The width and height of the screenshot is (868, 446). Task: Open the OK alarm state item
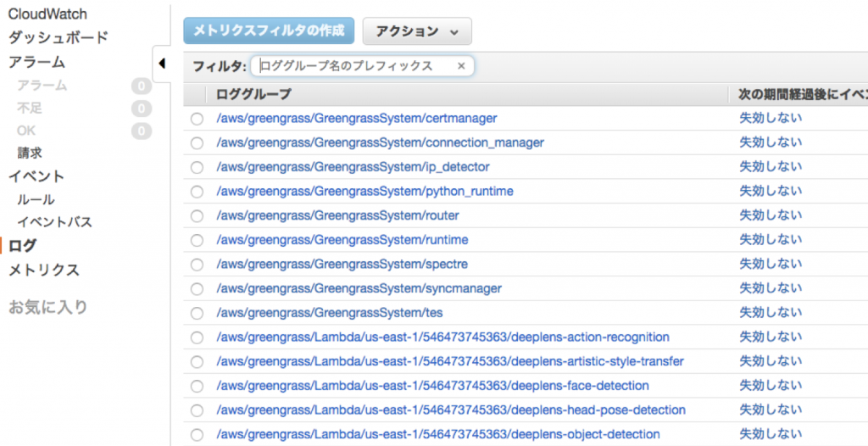(26, 131)
